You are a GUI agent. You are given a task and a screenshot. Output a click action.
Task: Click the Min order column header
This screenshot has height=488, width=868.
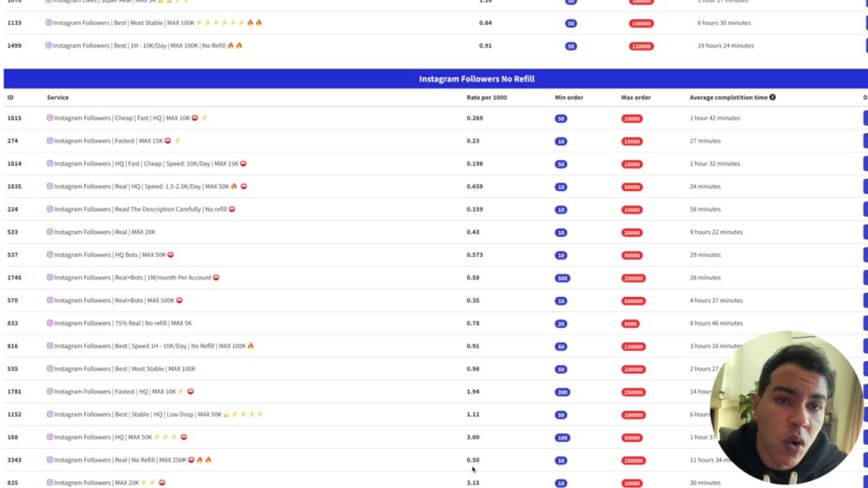[569, 97]
